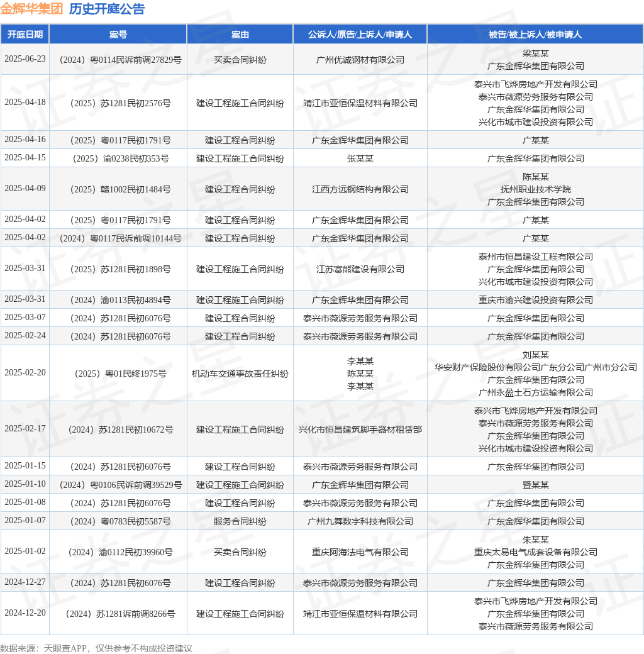Select 靖江市亚恒保温材料有限公司 in the 2025-04-18 row
This screenshot has height=654, width=644.
[x=360, y=103]
